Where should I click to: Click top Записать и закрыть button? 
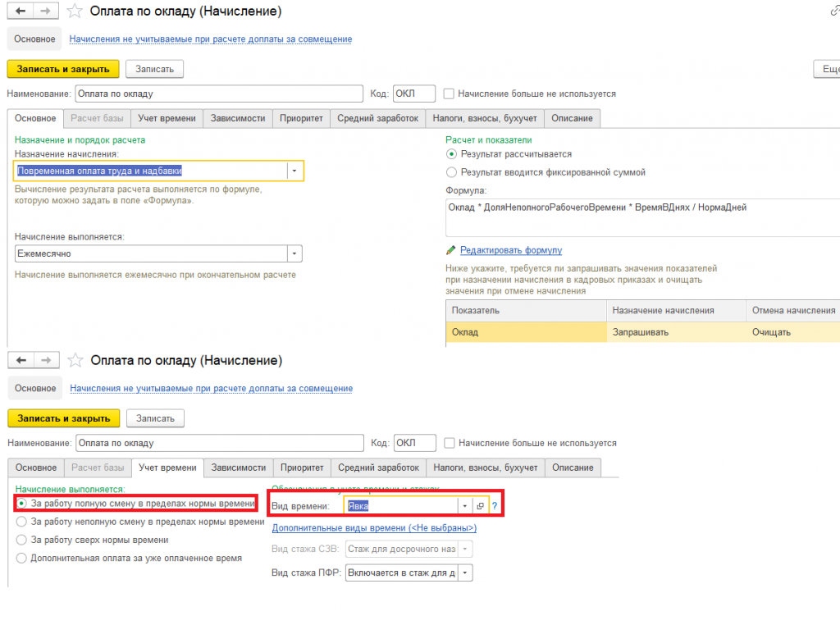click(63, 69)
